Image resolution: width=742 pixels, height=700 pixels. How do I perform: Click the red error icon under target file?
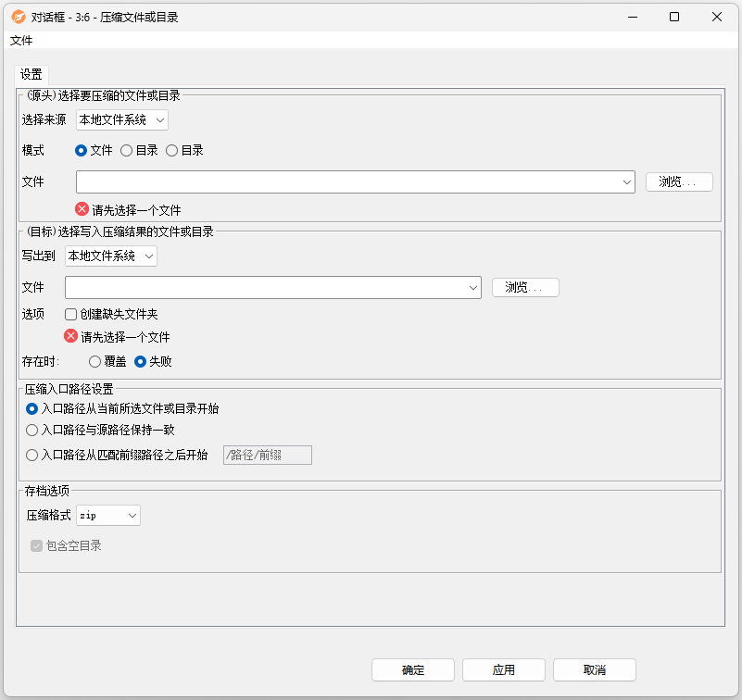70,336
